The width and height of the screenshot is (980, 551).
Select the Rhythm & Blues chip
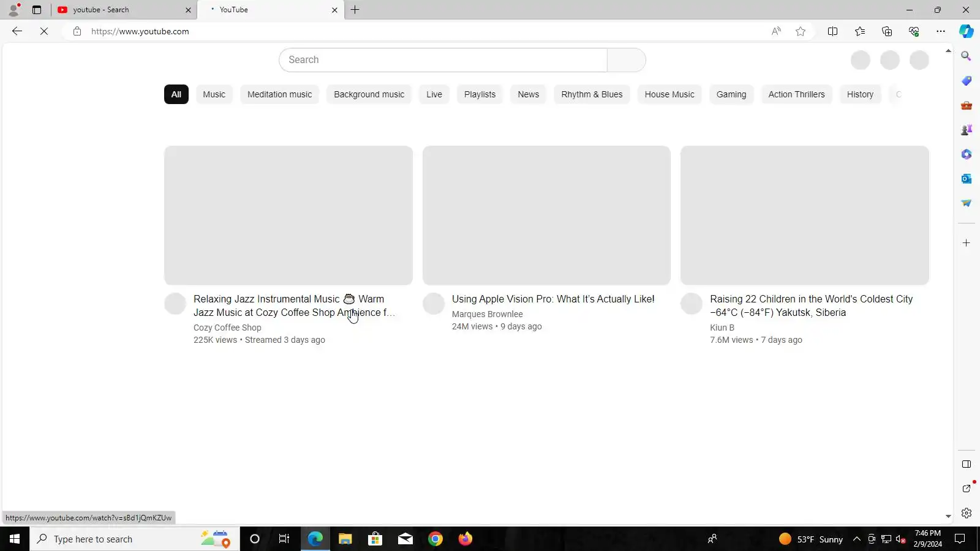[x=592, y=94]
